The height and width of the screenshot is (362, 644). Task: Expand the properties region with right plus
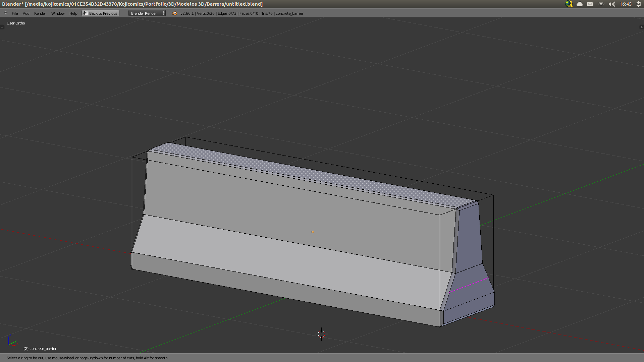coord(641,27)
